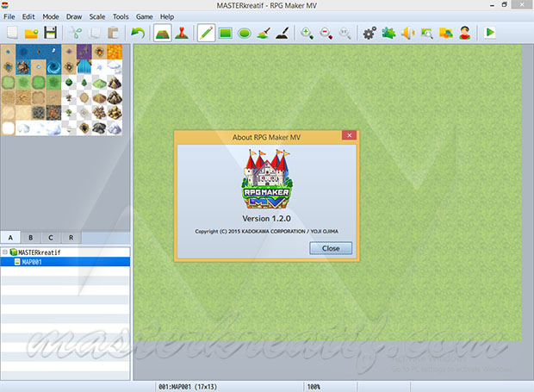Image resolution: width=534 pixels, height=392 pixels.
Task: Save project with the floppy disk icon
Action: pyautogui.click(x=51, y=33)
